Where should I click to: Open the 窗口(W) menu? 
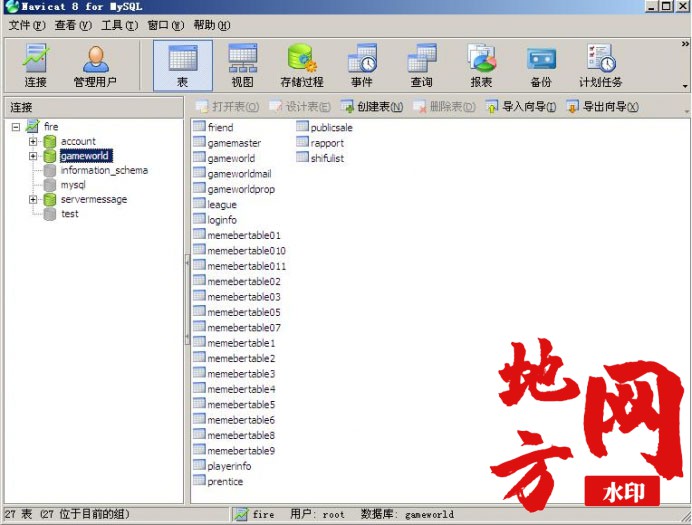coord(165,25)
